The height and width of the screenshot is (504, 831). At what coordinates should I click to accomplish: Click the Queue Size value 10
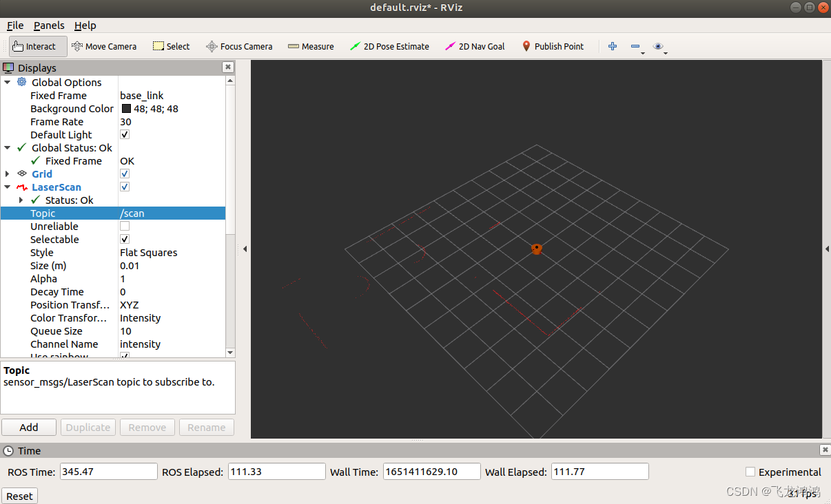click(125, 331)
